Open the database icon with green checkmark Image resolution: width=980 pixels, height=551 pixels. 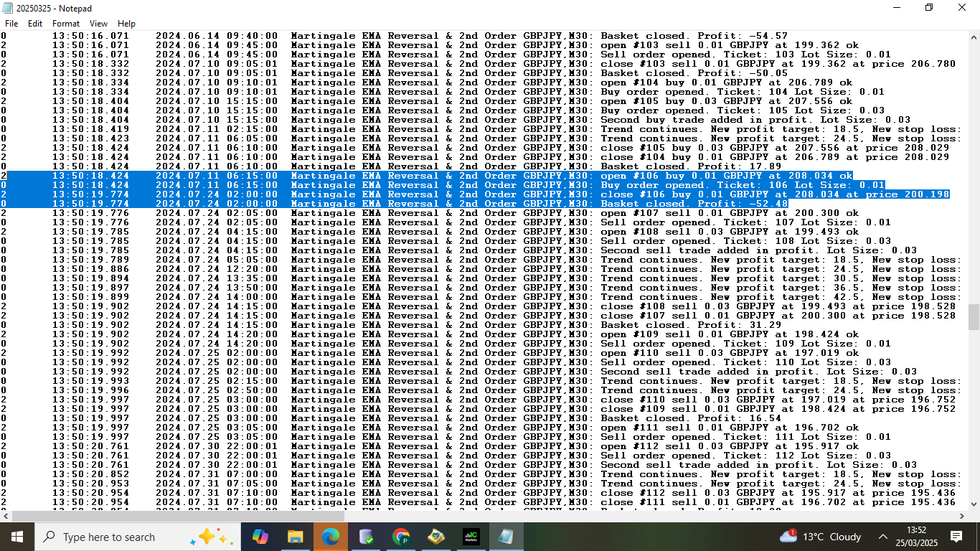click(365, 537)
